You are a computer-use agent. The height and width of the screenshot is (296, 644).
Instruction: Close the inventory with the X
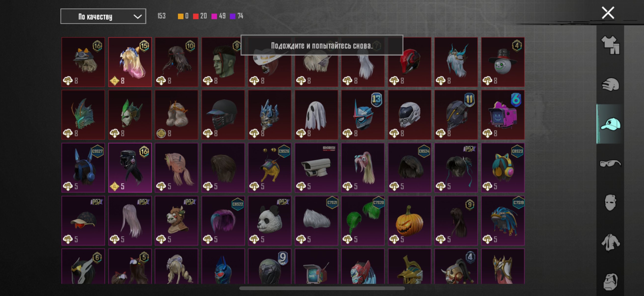pyautogui.click(x=608, y=13)
